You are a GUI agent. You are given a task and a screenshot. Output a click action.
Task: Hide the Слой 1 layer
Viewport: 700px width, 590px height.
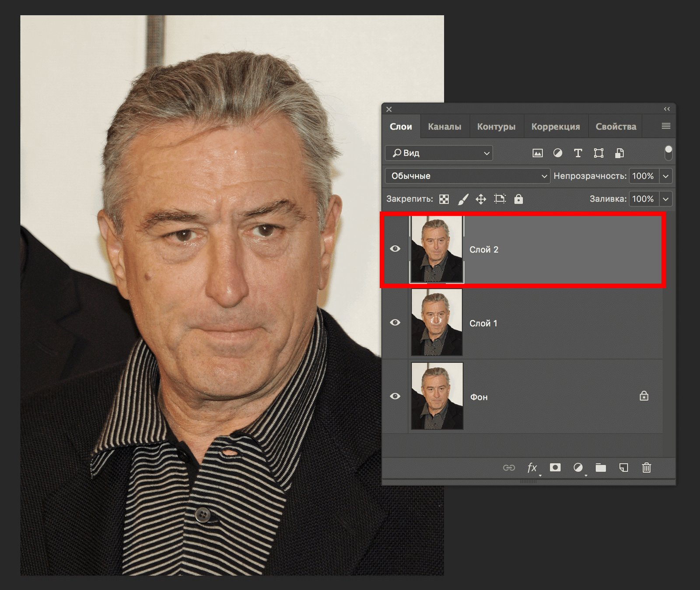395,323
